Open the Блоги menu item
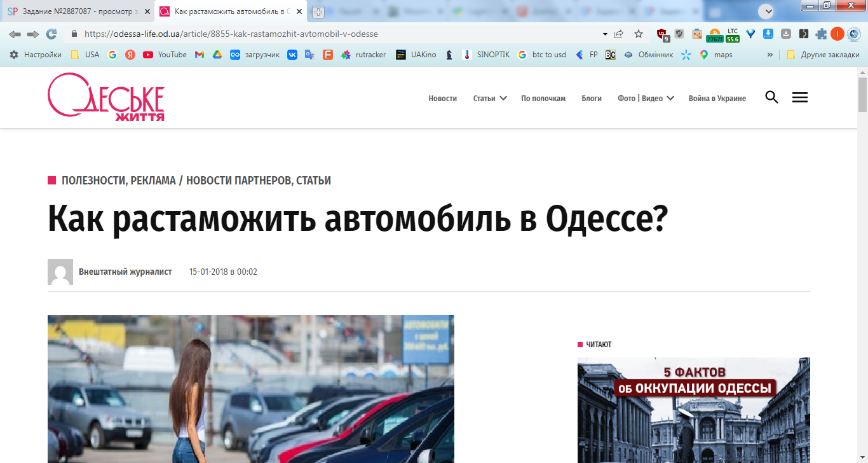 pos(592,99)
